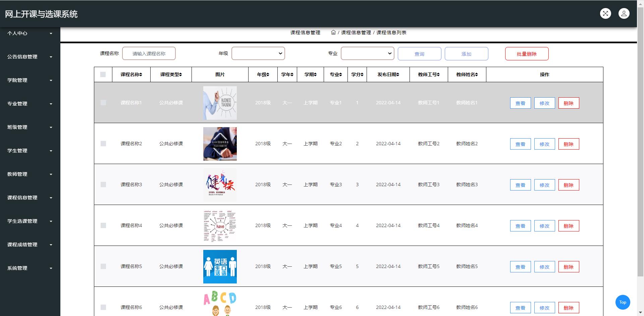Click the home icon in breadcrumb

[x=333, y=33]
